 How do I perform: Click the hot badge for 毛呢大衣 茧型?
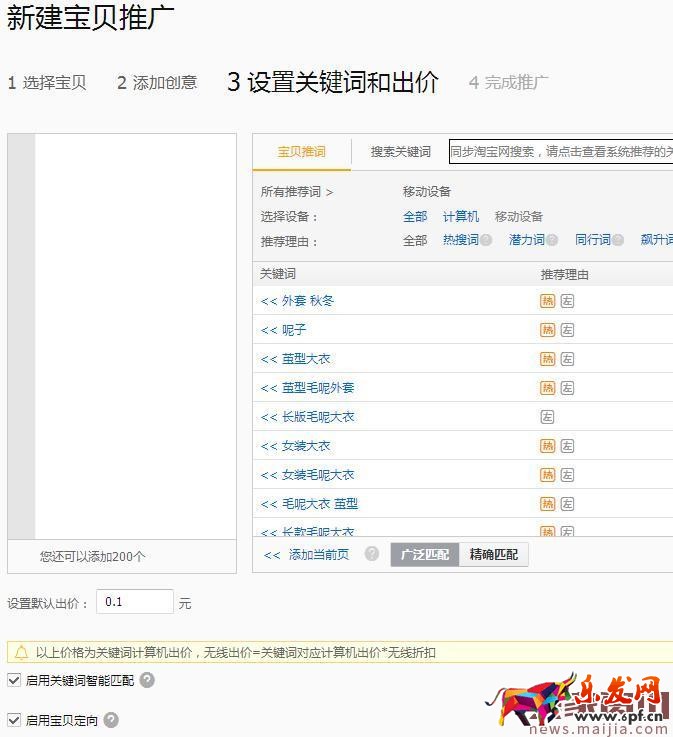(548, 504)
